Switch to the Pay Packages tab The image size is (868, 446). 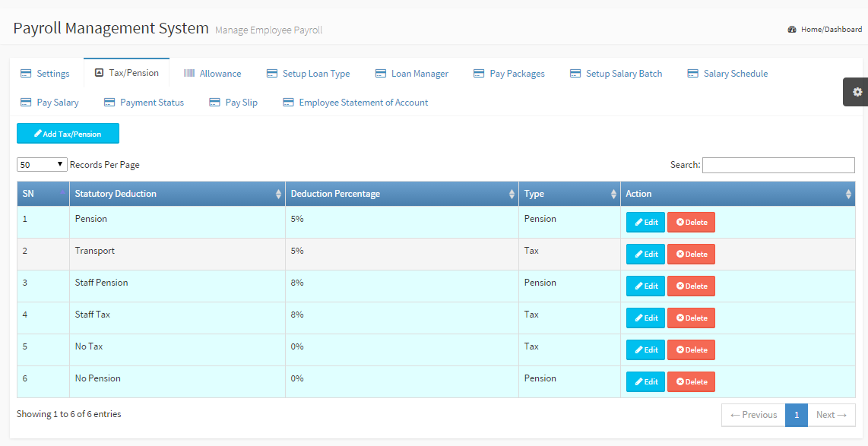pos(517,74)
